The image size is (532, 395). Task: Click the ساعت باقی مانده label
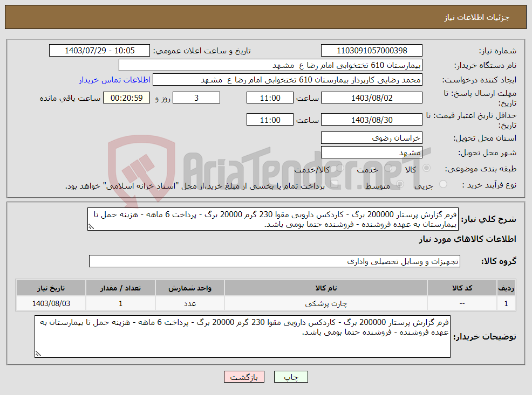(70, 98)
